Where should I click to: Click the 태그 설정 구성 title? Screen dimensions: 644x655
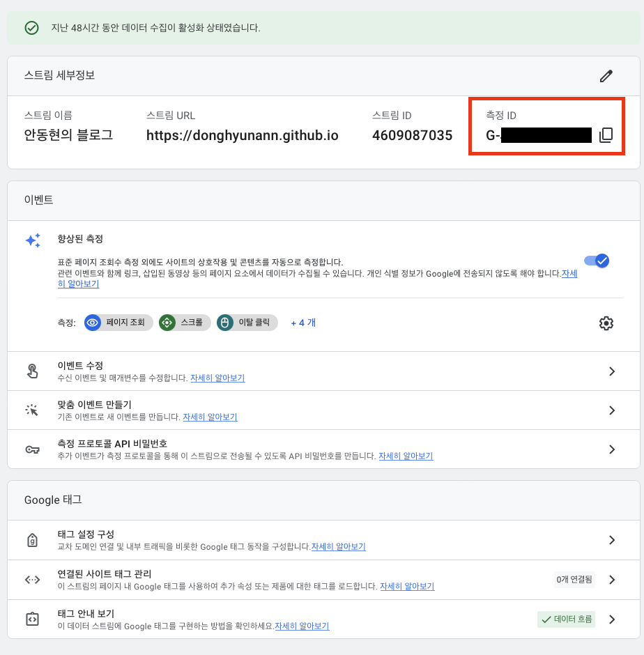86,534
